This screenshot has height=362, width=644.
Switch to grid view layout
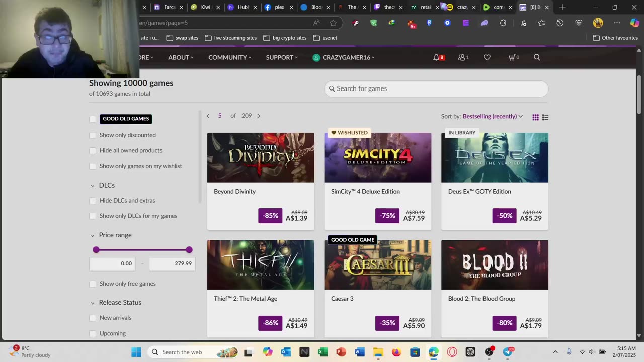tap(535, 117)
